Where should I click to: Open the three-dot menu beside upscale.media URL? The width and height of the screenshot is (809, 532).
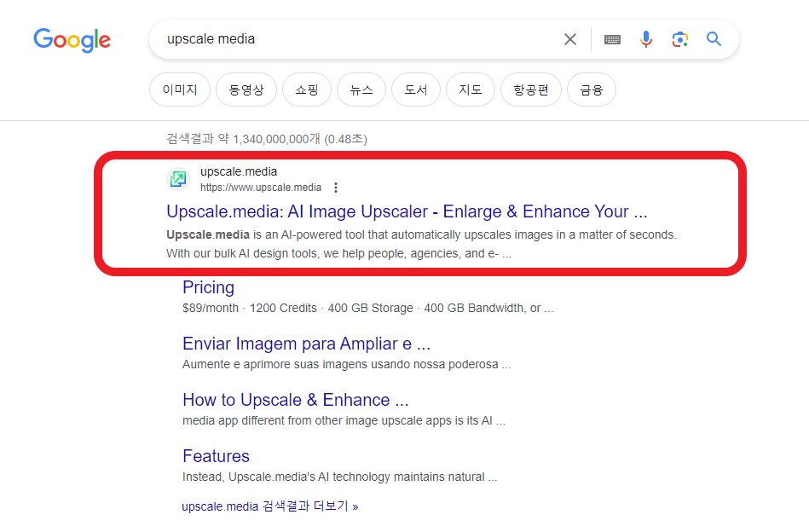[336, 188]
